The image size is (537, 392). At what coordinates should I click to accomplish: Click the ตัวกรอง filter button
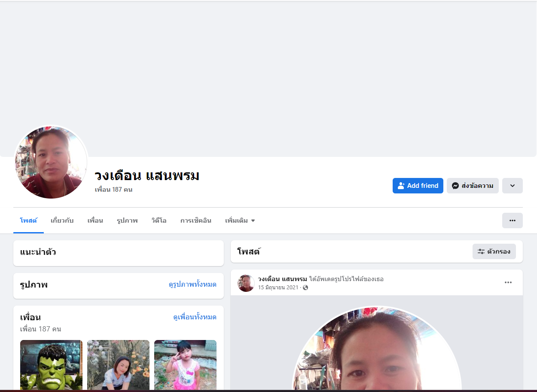coord(494,251)
